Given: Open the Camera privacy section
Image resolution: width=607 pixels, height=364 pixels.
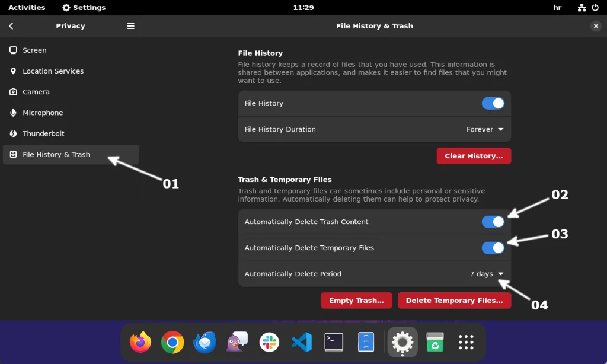Looking at the screenshot, I should pyautogui.click(x=36, y=91).
